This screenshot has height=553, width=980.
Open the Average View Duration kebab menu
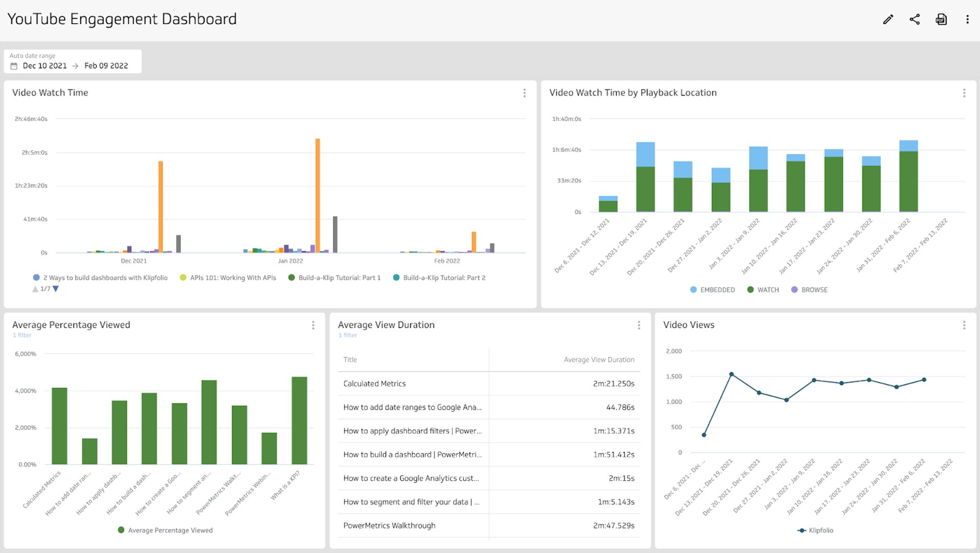point(639,325)
